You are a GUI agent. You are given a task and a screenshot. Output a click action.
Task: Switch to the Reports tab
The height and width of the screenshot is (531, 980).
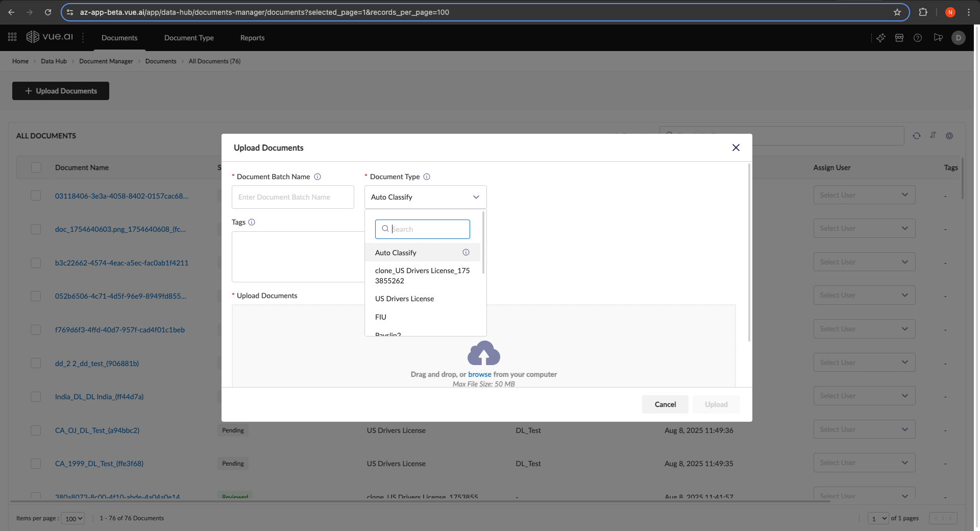(252, 38)
